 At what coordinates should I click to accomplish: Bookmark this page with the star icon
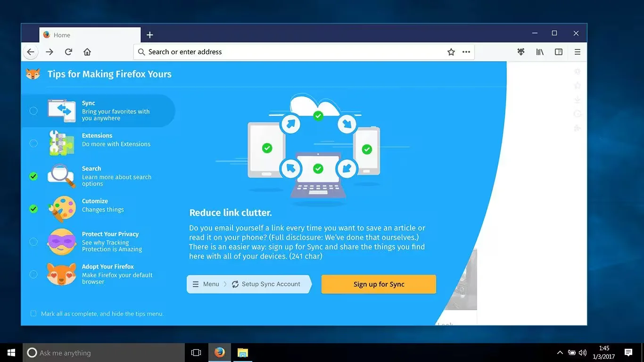[451, 52]
